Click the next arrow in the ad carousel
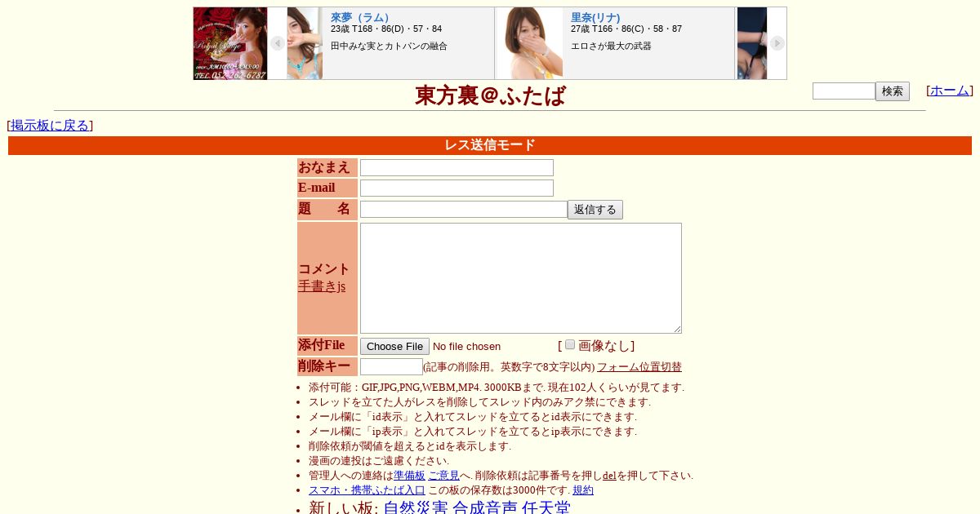 tap(777, 43)
